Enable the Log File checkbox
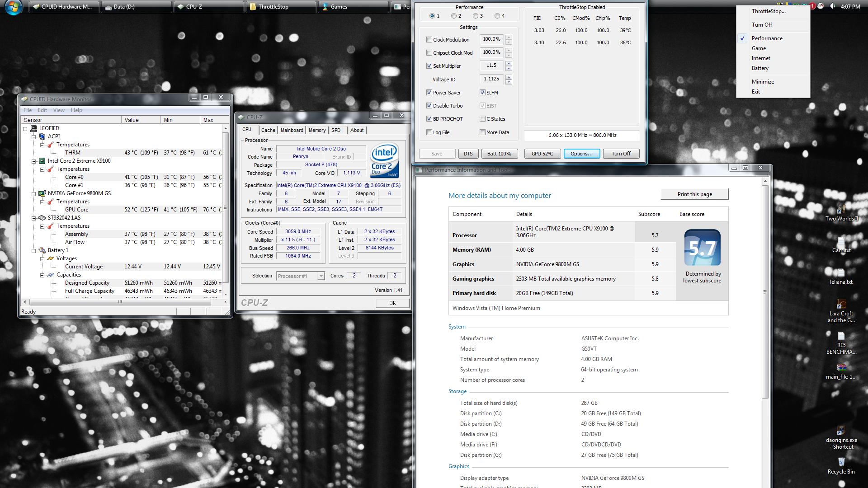The height and width of the screenshot is (488, 868). (429, 132)
